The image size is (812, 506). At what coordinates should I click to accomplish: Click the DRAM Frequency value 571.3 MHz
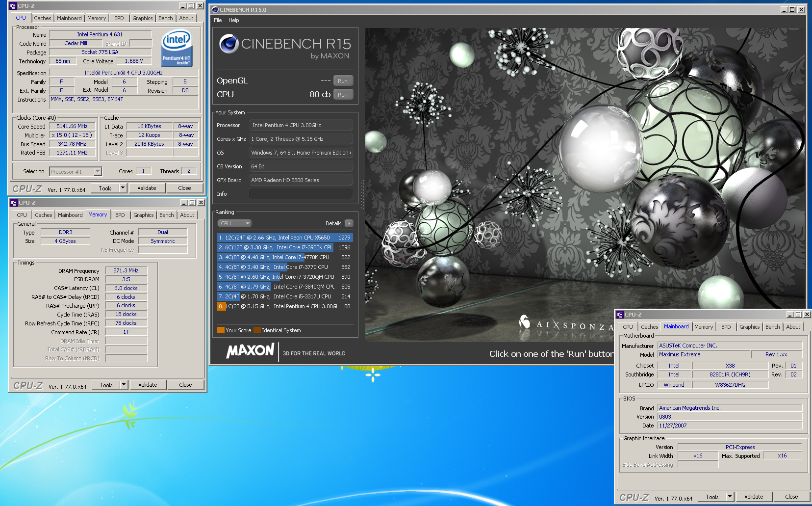tap(126, 270)
